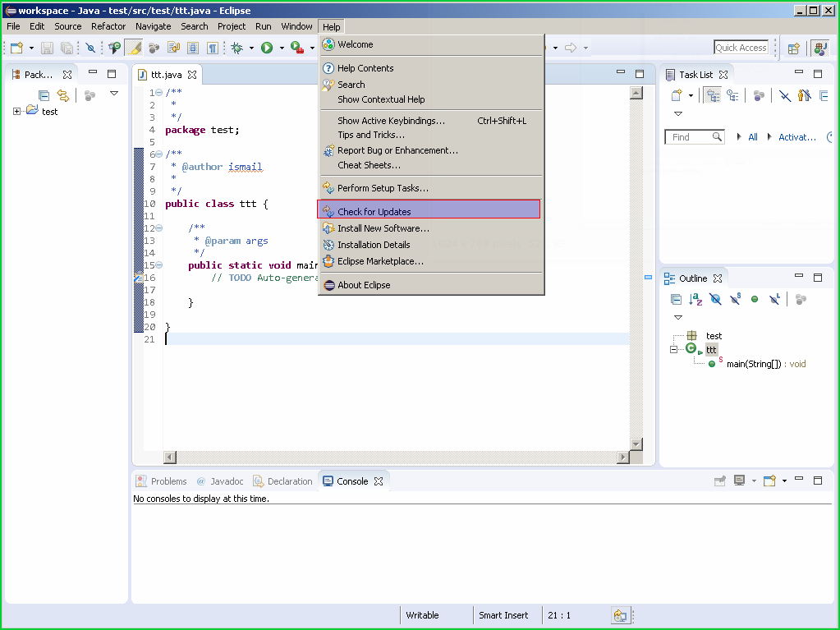The height and width of the screenshot is (630, 840).
Task: Close the ttt.java editor tab
Action: tap(192, 75)
